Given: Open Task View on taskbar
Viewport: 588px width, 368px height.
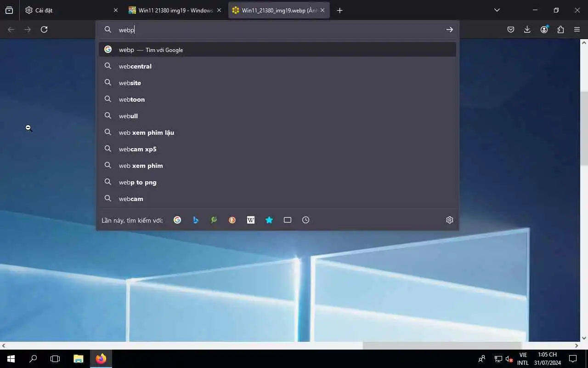Looking at the screenshot, I should click(55, 359).
